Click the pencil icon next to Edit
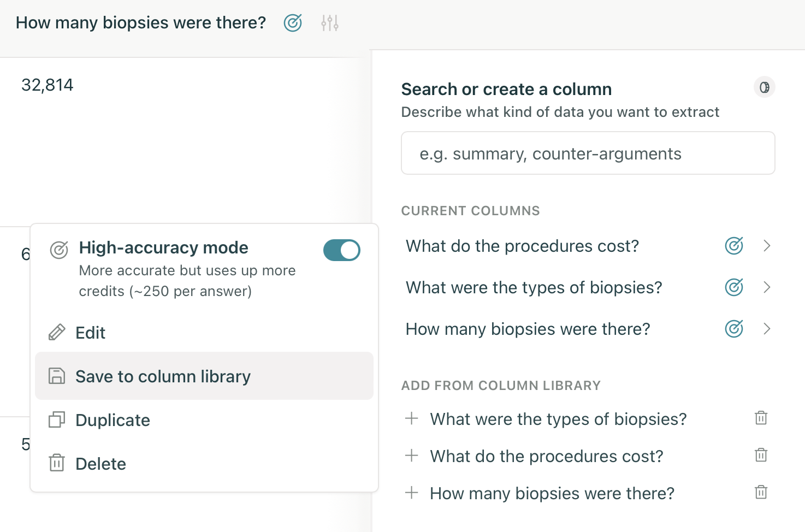The width and height of the screenshot is (805, 532). 56,332
